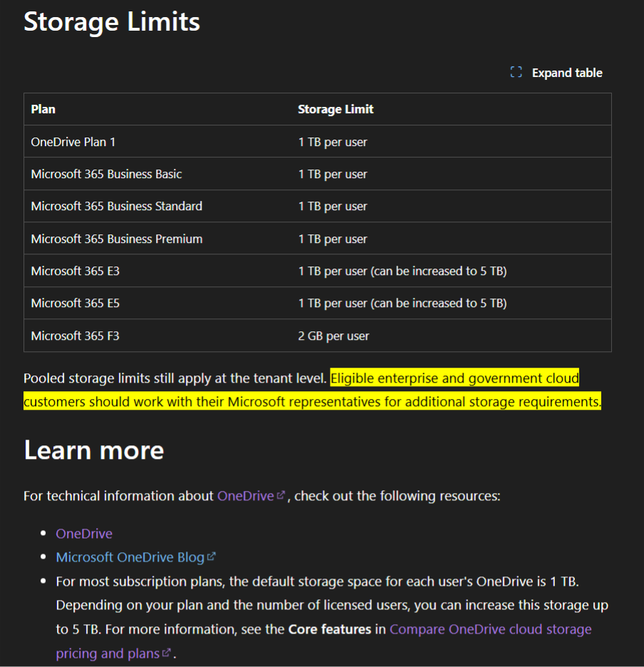The width and height of the screenshot is (644, 667).
Task: Click the Microsoft 365 E5 cell
Action: click(x=76, y=304)
